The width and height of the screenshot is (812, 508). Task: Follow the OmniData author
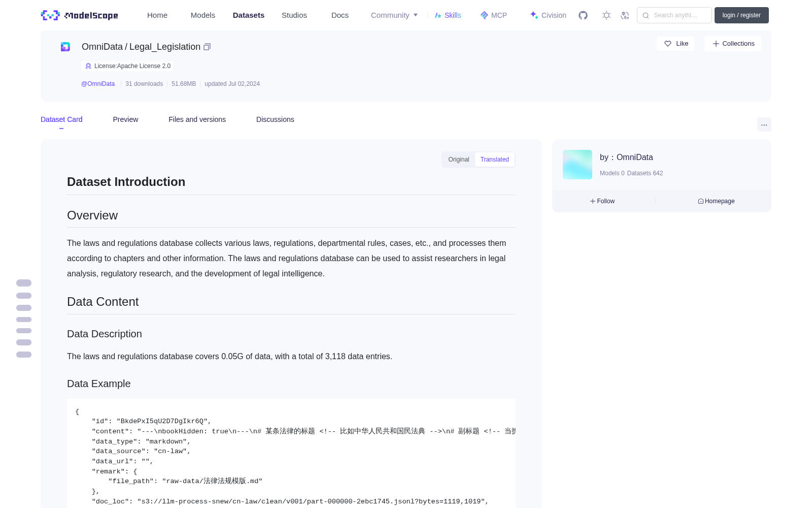pos(602,201)
